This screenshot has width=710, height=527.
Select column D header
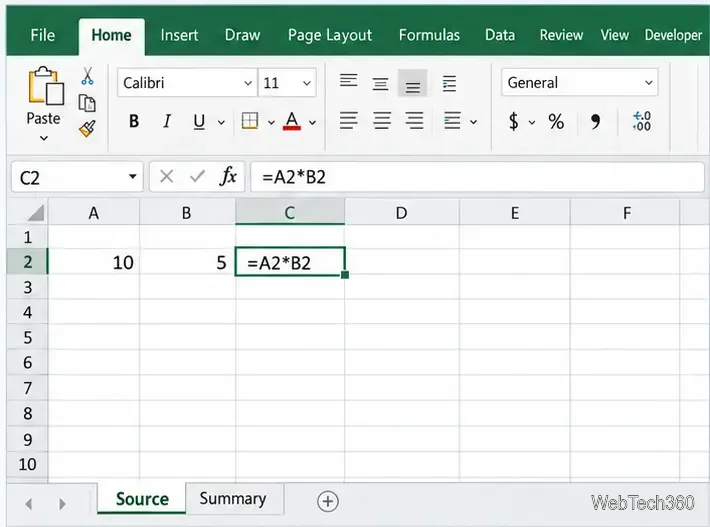(x=402, y=213)
